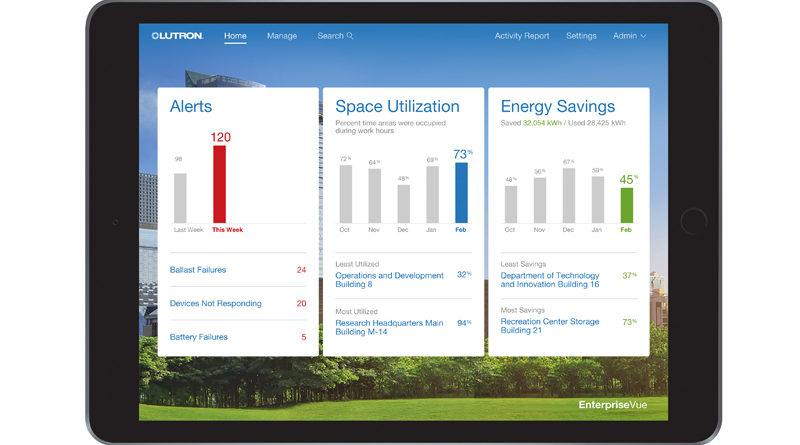Switch to the Home tab
Viewport: 800px width, 445px height.
(x=235, y=36)
